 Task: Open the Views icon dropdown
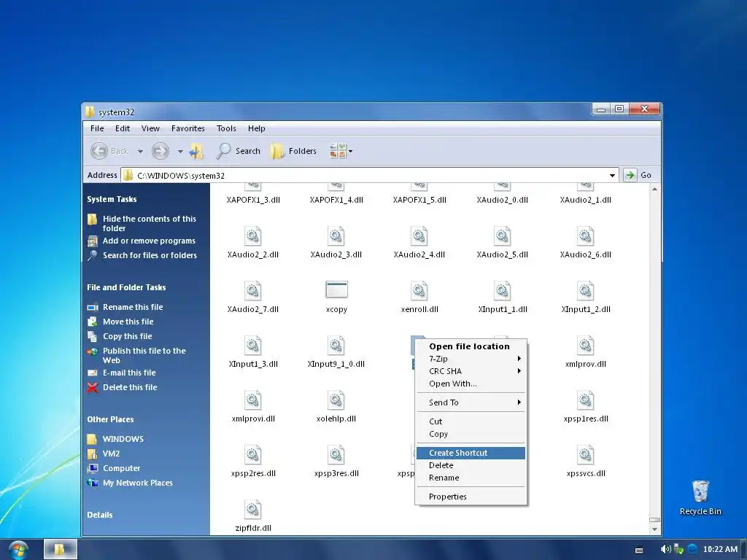pos(341,151)
